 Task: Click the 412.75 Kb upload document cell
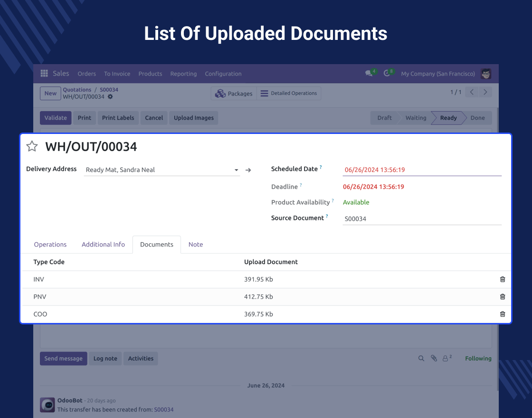(258, 296)
